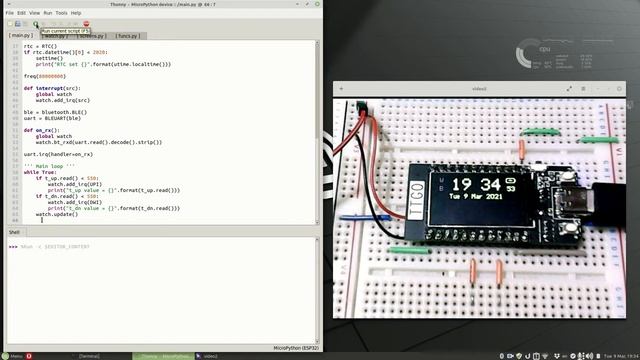Open the Edit menu
Screen dimensions: 640x360
coord(21,13)
